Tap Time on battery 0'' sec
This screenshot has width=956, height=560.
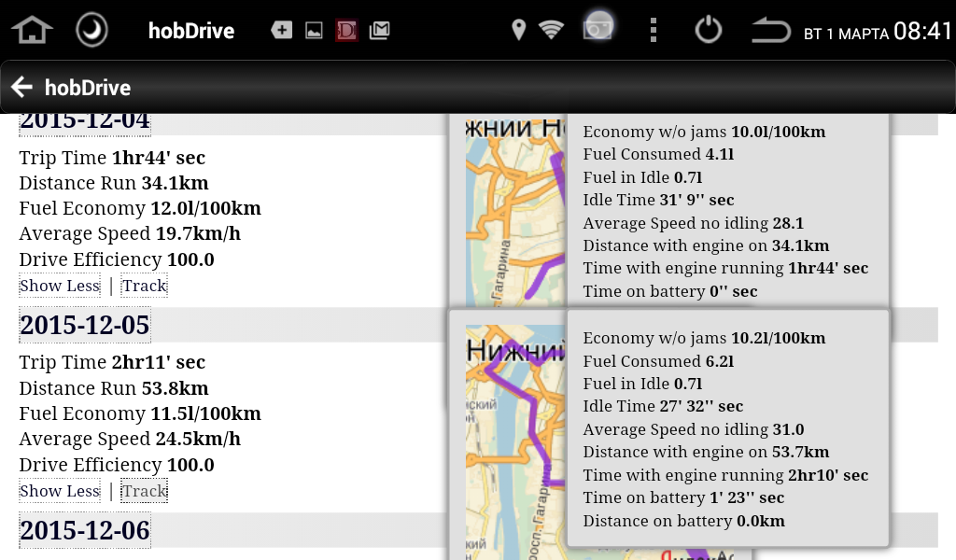[x=670, y=291]
